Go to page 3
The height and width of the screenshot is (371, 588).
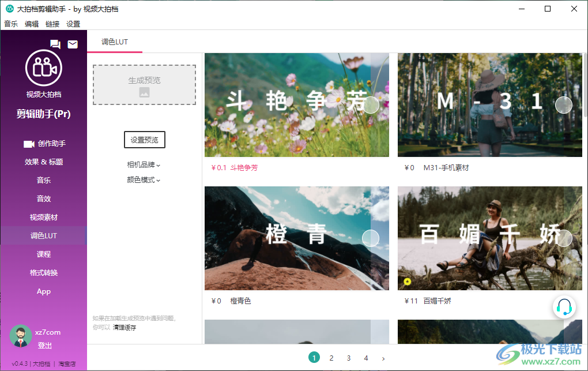coord(349,358)
